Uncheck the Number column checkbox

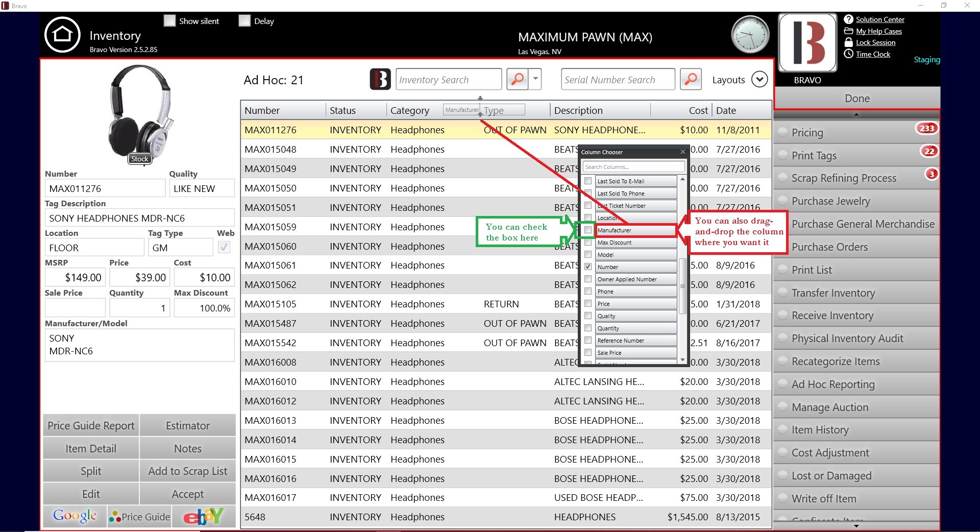click(x=588, y=267)
